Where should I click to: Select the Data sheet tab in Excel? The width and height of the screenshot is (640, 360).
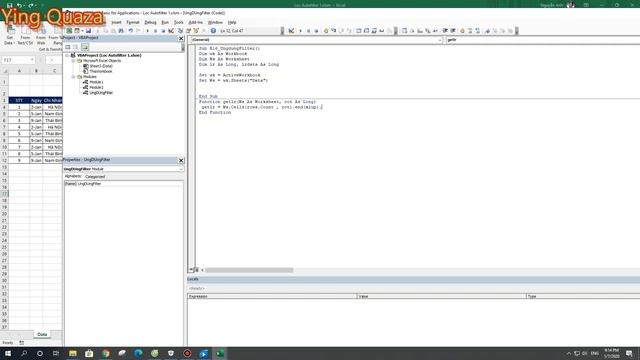click(x=42, y=334)
